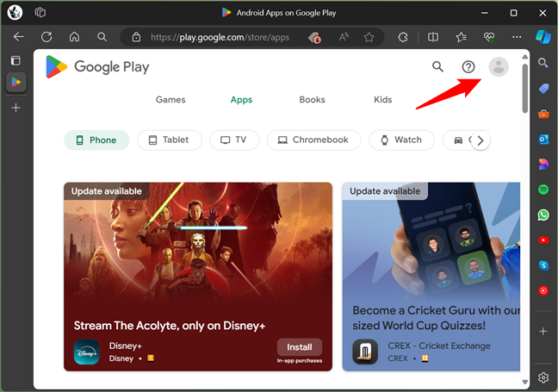Add this page to favorites star
The height and width of the screenshot is (392, 558).
coord(369,37)
